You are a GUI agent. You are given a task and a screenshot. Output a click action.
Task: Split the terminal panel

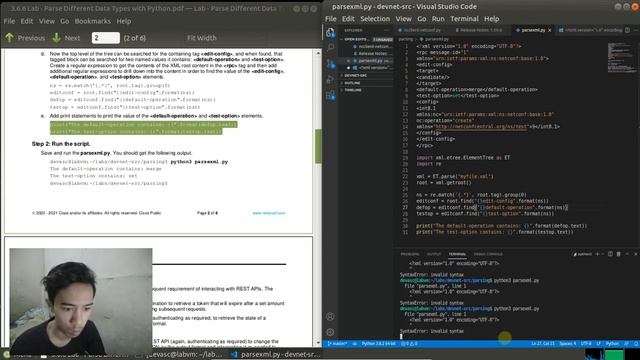coord(610,254)
